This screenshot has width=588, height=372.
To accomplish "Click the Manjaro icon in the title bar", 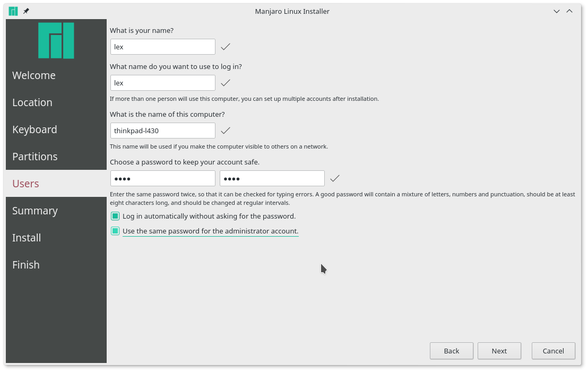I will [x=13, y=11].
